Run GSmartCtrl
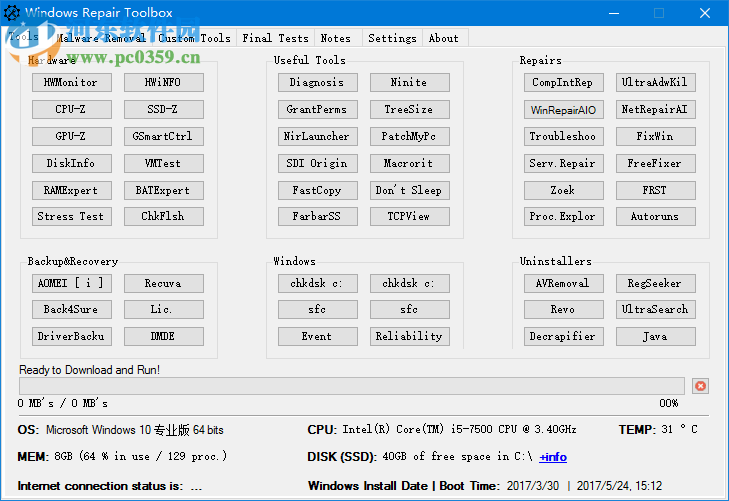729x501 pixels. point(164,136)
